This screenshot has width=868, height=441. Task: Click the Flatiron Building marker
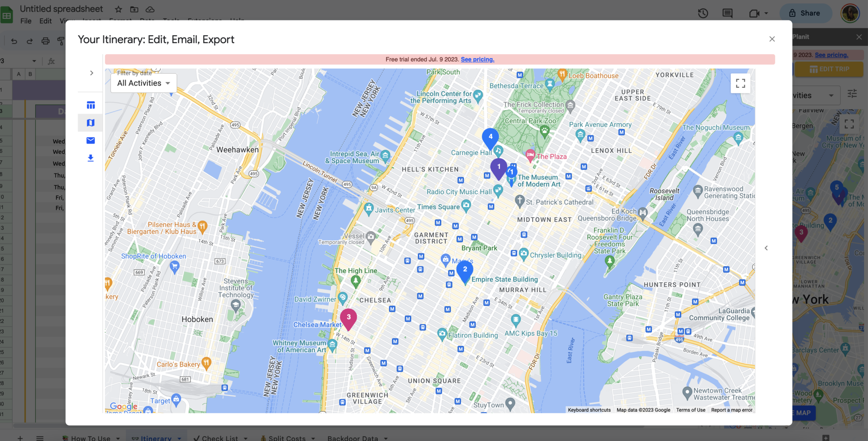pos(442,334)
